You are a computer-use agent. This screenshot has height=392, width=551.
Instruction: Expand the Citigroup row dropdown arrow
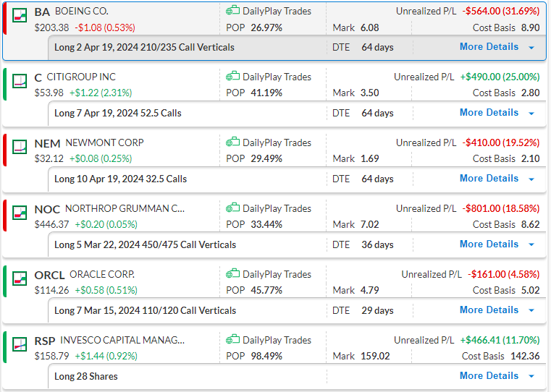(x=531, y=114)
